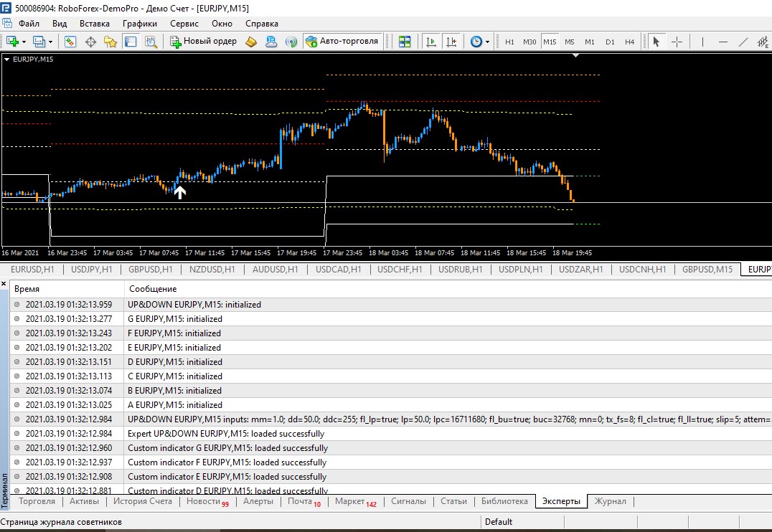Open the periodicity clock dropdown arrow

pos(487,42)
